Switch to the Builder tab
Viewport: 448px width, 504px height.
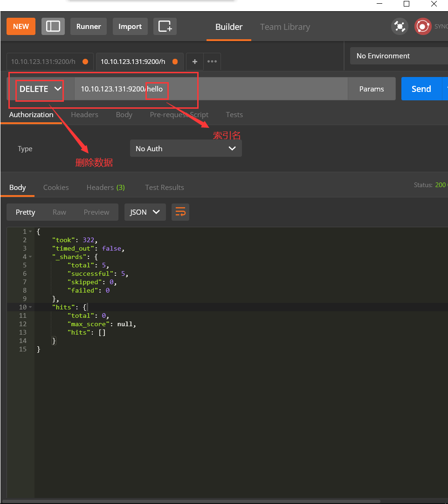click(228, 27)
